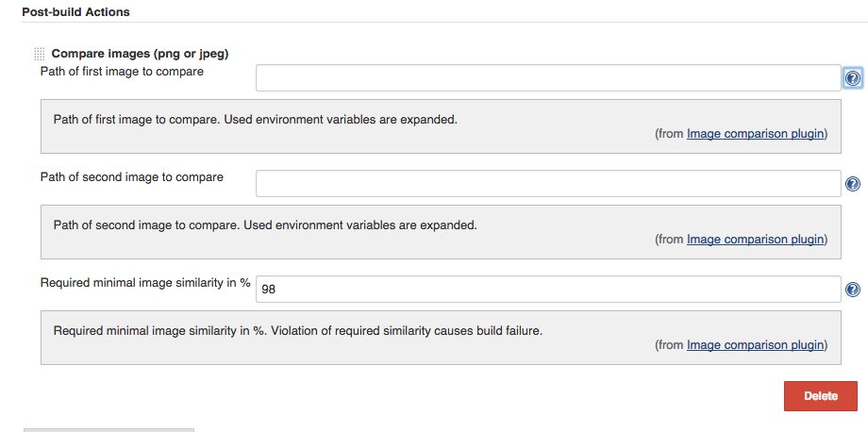The width and height of the screenshot is (868, 432).
Task: Click the Required minimal image similarity label
Action: 145,283
